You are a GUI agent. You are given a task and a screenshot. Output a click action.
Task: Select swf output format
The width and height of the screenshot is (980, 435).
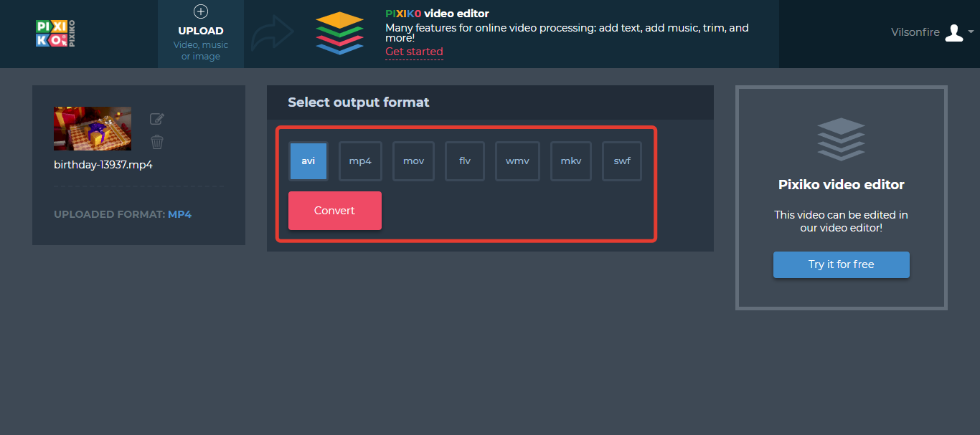click(622, 161)
